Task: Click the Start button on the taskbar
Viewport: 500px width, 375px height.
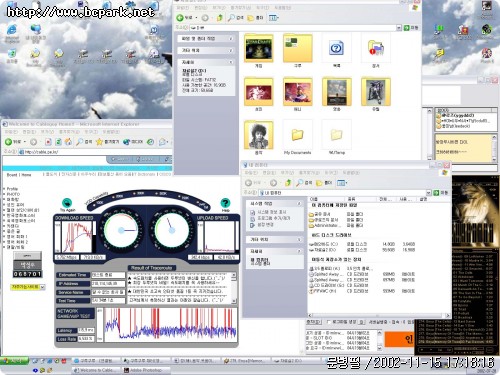Action: click(x=14, y=361)
